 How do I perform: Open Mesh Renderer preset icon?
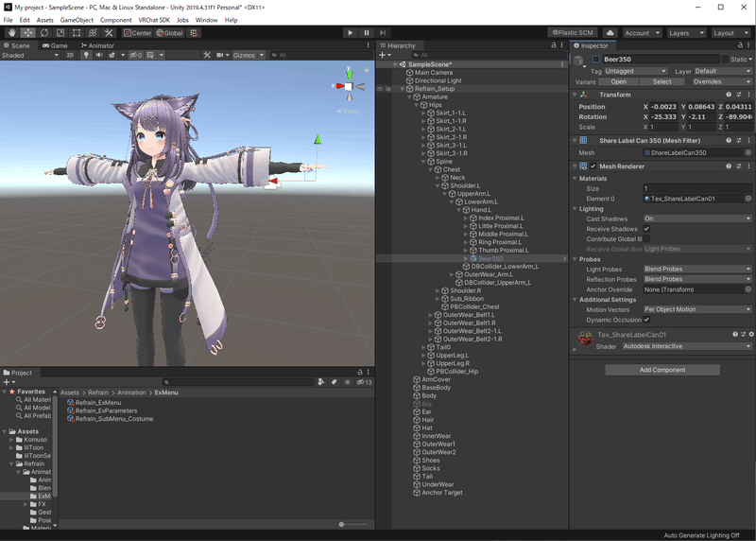point(739,166)
